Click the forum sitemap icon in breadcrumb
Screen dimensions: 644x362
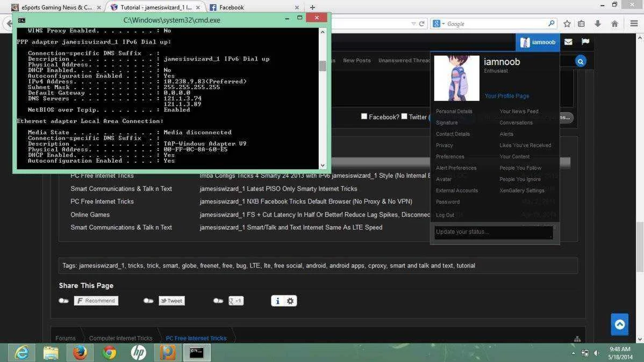tap(577, 339)
